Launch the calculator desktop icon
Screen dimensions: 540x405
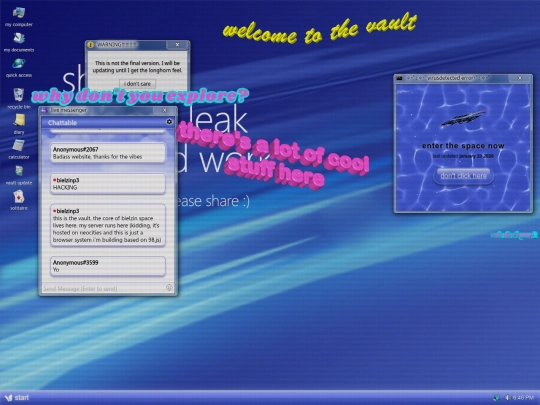19,145
